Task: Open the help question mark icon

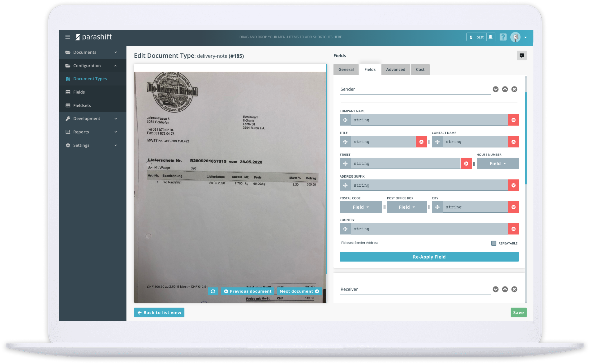Action: pyautogui.click(x=503, y=37)
